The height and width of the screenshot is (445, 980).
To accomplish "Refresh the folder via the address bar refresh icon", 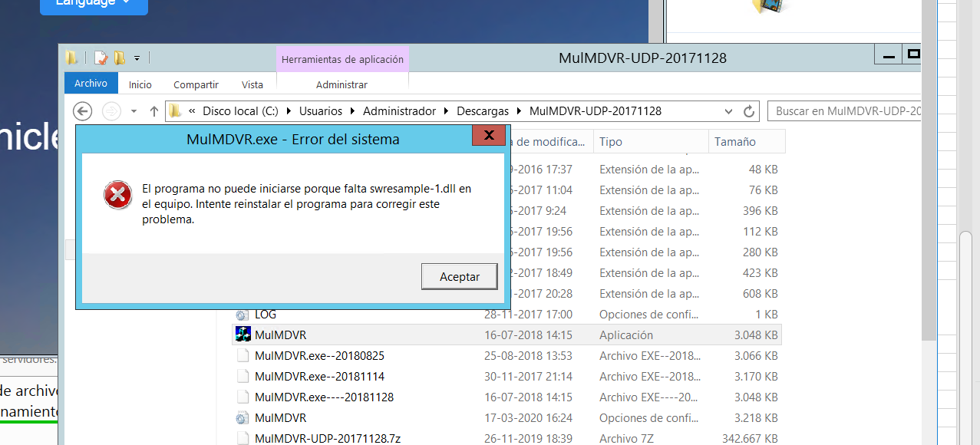I will point(750,111).
